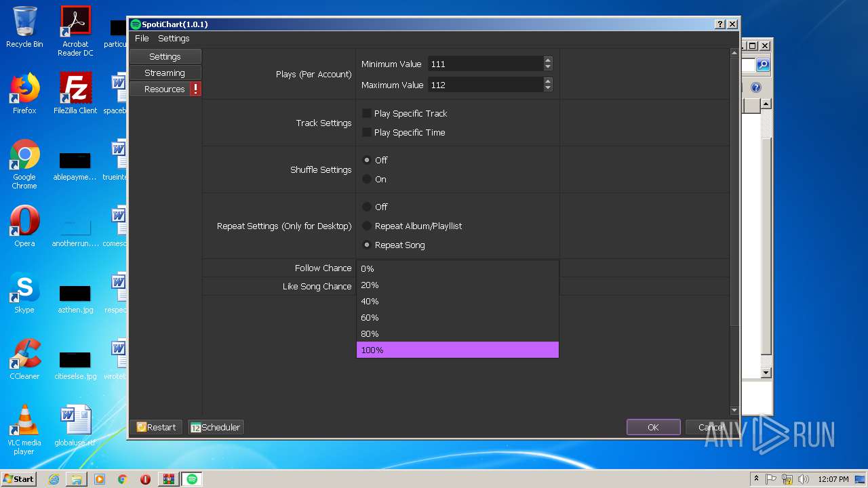Select Repeat Album/Playlist radio button
Screen dimensions: 868x488
pos(367,226)
